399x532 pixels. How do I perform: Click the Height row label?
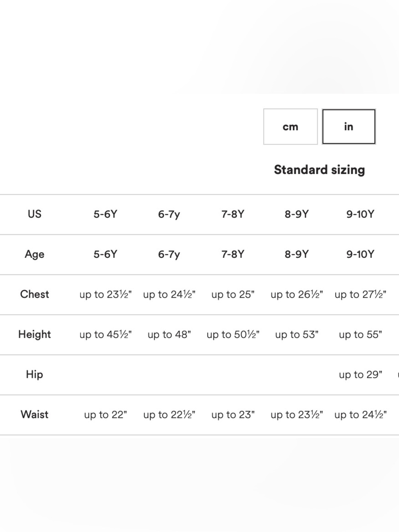pyautogui.click(x=34, y=334)
